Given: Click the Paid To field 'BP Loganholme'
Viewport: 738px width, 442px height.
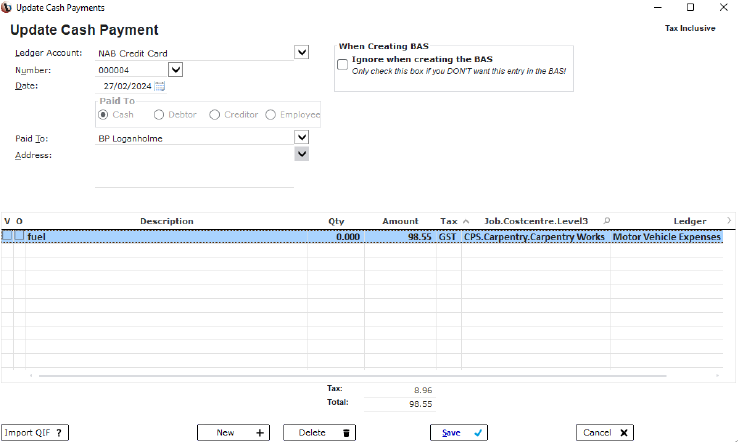Looking at the screenshot, I should 194,138.
